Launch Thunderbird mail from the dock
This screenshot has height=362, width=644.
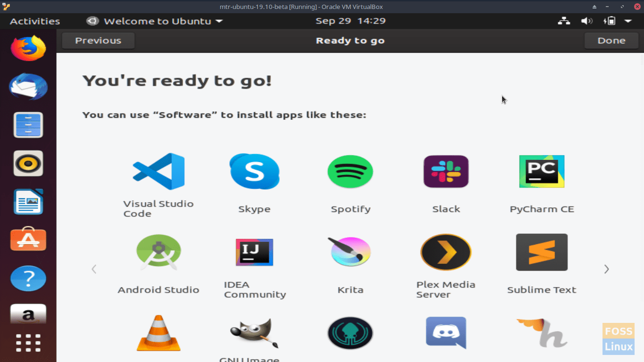tap(28, 87)
